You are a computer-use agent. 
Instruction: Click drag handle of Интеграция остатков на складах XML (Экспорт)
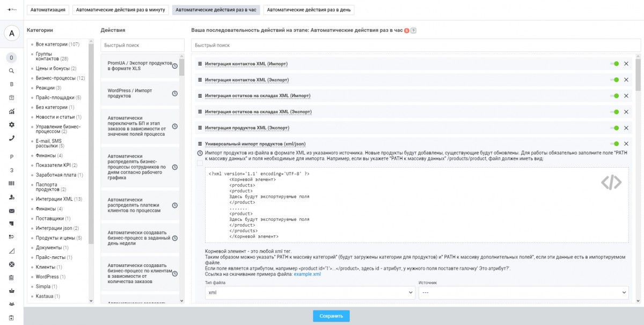(200, 112)
